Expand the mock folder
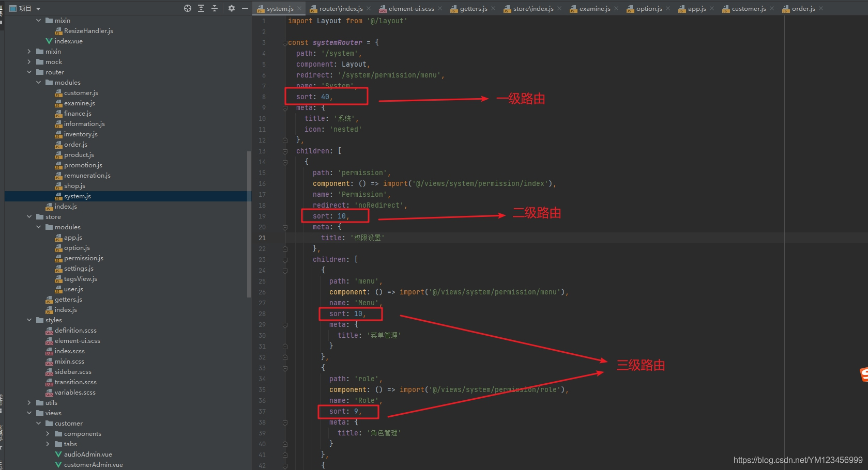868x470 pixels. point(29,61)
